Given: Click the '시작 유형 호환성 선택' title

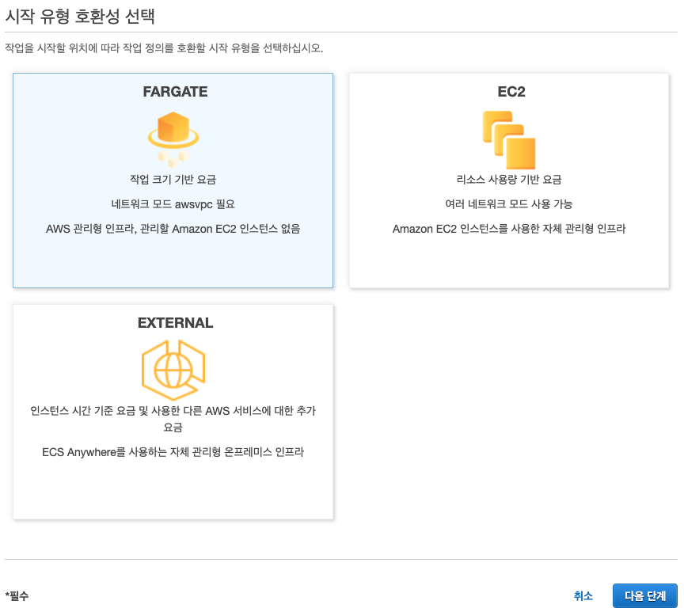Looking at the screenshot, I should [x=80, y=16].
